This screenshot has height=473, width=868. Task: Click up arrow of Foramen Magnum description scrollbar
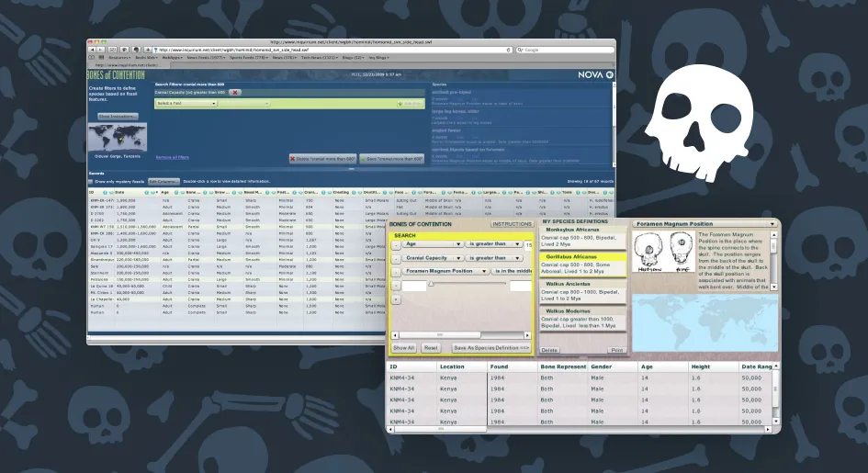(x=774, y=235)
